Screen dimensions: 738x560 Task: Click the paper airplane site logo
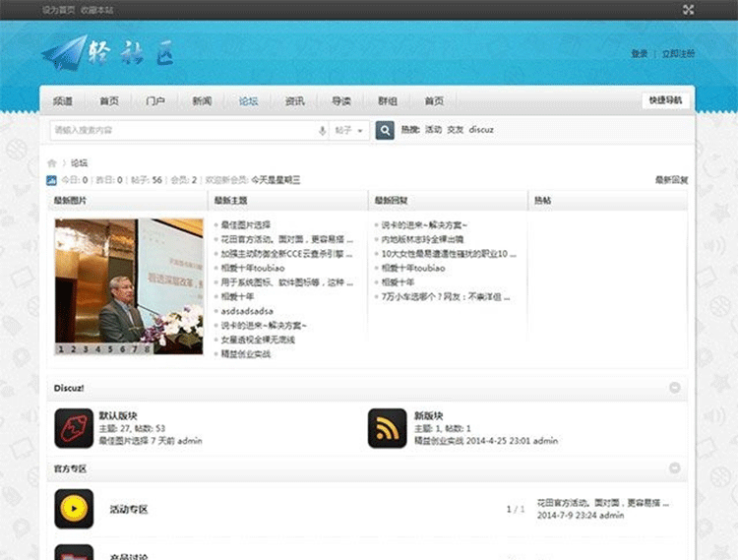[x=108, y=53]
